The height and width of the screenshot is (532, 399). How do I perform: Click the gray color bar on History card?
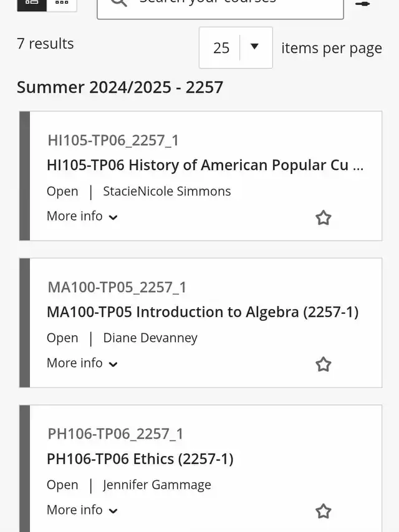(25, 176)
